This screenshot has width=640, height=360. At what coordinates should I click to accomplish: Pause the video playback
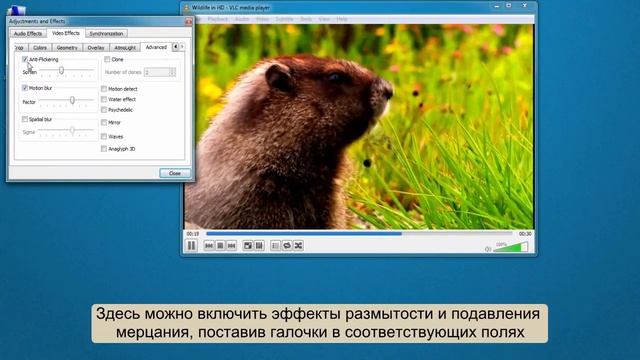[191, 245]
